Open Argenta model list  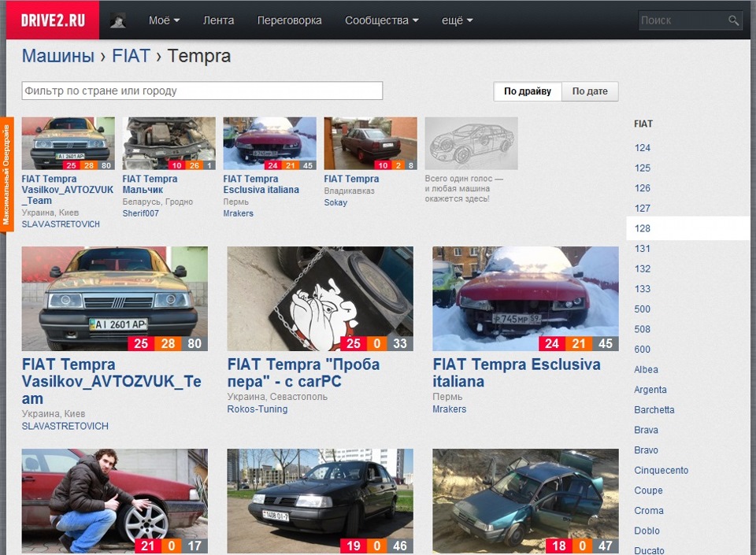pos(650,390)
